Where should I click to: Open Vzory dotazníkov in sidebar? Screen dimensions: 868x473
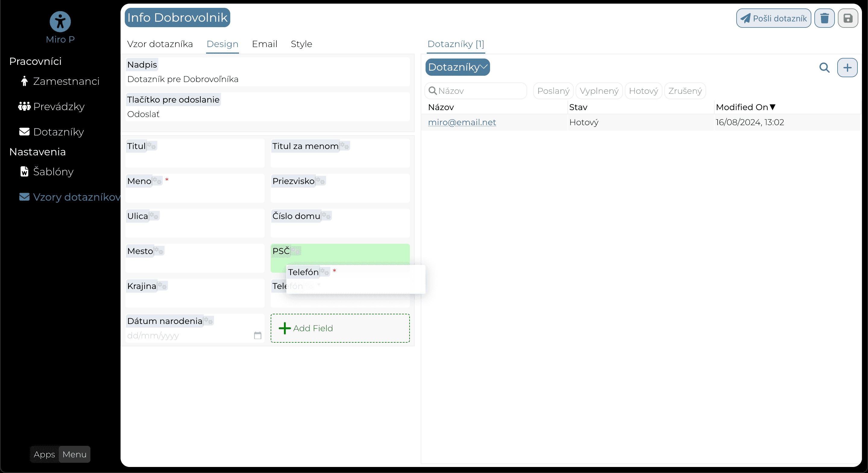70,197
